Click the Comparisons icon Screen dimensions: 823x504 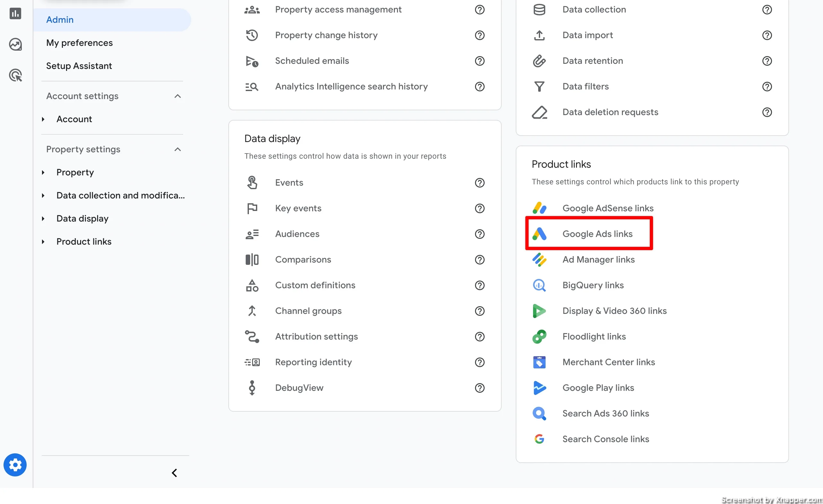point(252,260)
